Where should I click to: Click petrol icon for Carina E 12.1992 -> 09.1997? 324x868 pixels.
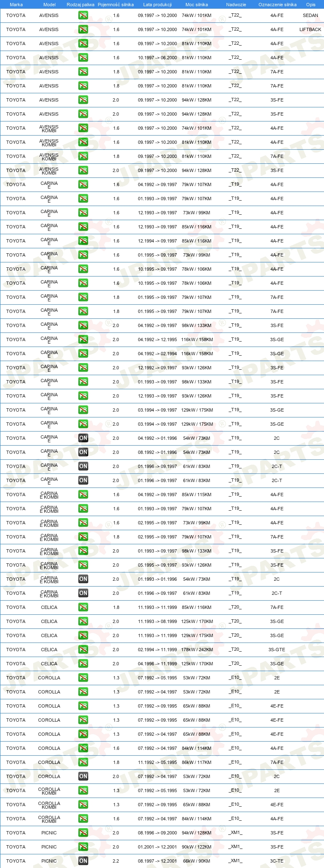click(x=83, y=368)
